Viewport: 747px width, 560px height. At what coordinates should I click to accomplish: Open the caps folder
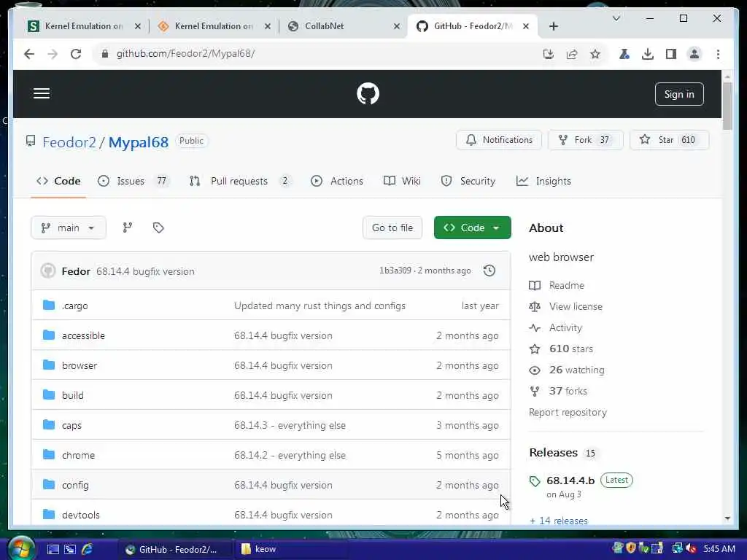click(71, 426)
